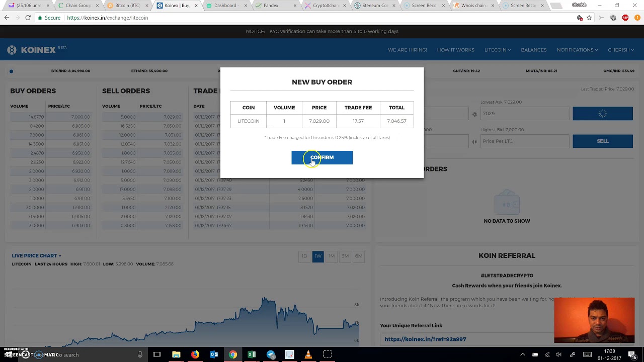644x362 pixels.
Task: Click the buy order row priced 7,000.00
Action: point(50,117)
